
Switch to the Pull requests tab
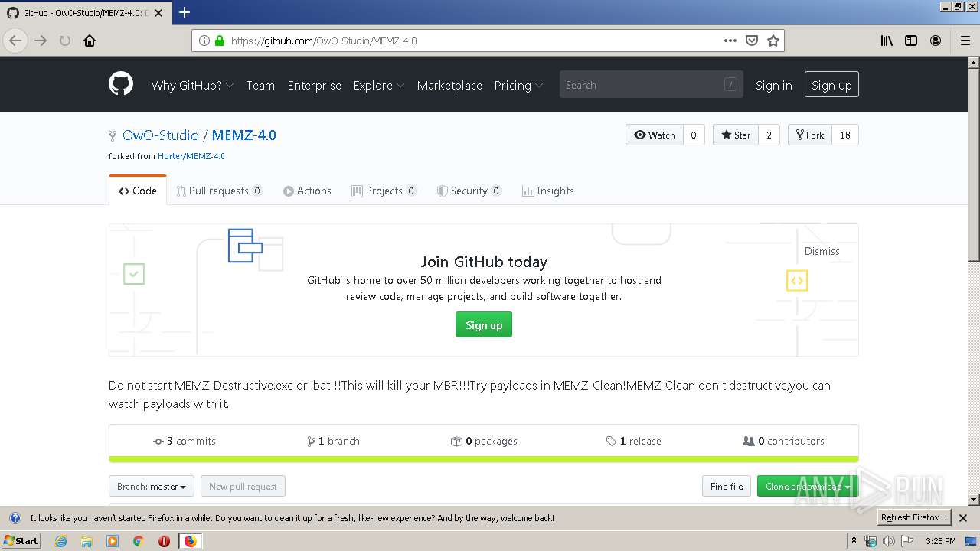point(219,191)
